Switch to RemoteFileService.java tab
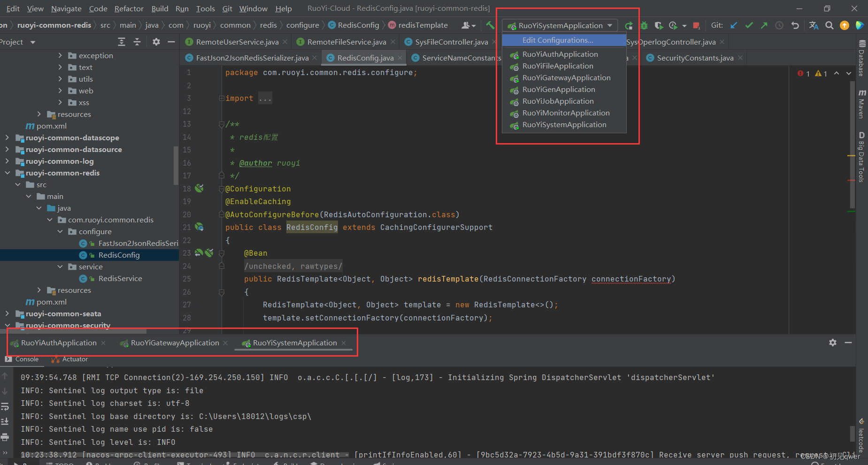The image size is (868, 465). pyautogui.click(x=346, y=42)
